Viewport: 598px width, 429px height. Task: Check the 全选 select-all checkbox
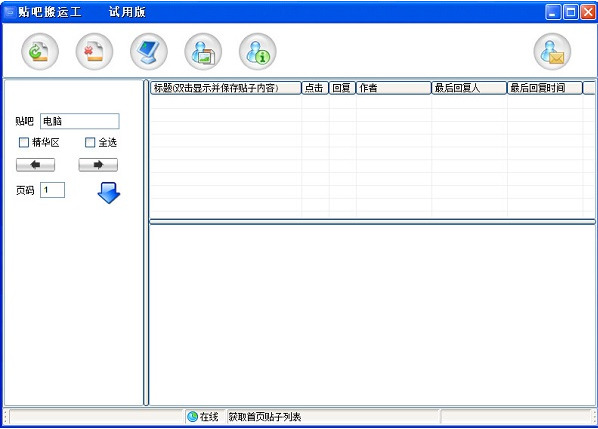pyautogui.click(x=90, y=143)
